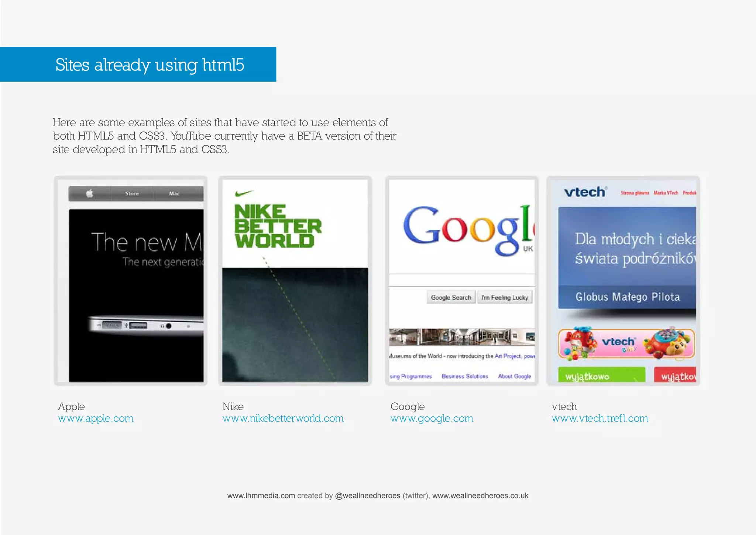Screen dimensions: 756x535
Task: Click the @weallneedheroes twitter handle
Action: click(x=367, y=495)
